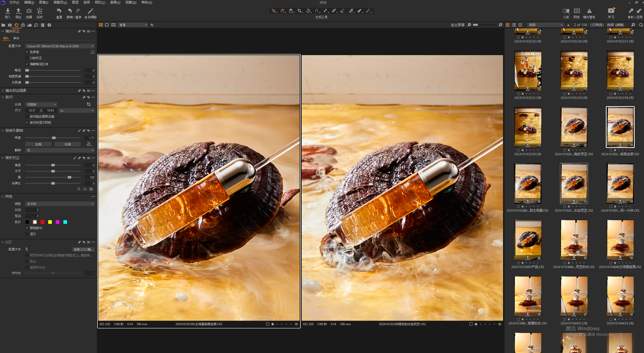Click the 角度 rotation slider
The height and width of the screenshot is (353, 644).
pos(53,138)
